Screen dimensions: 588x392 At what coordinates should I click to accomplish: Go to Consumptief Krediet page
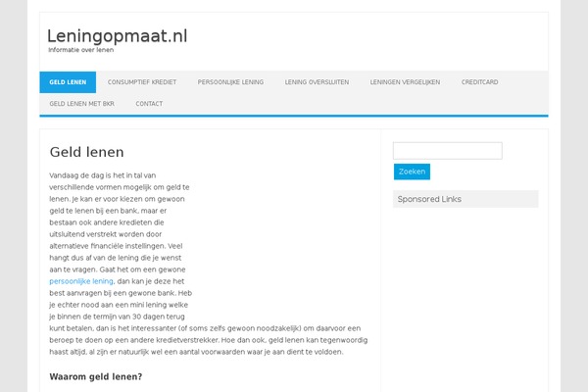tap(142, 82)
